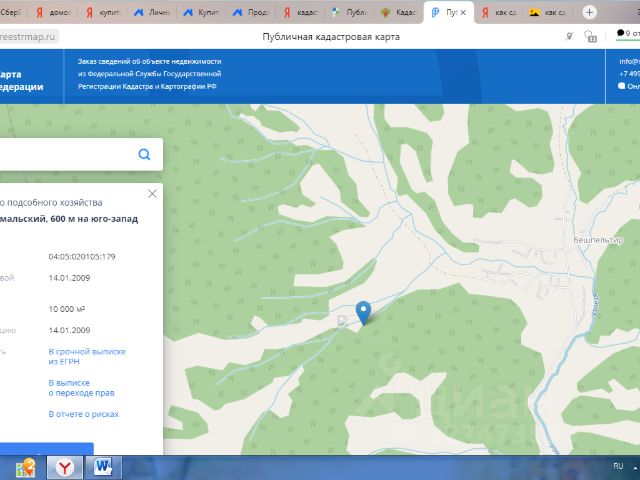This screenshot has height=480, width=640.
Task: Switch to the 'Публи' browser tab
Action: 352,13
